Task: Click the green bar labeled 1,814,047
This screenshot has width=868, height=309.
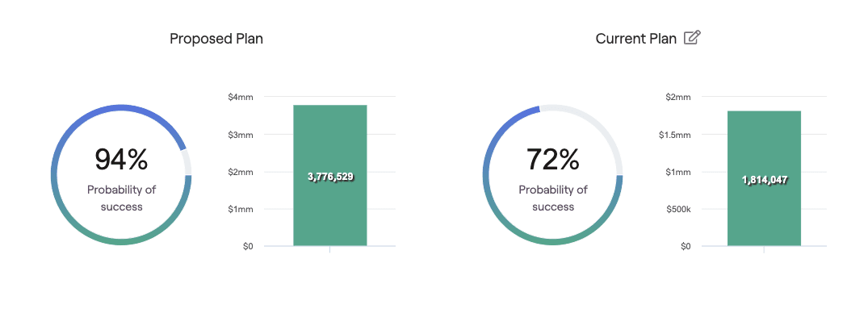Action: click(x=764, y=178)
